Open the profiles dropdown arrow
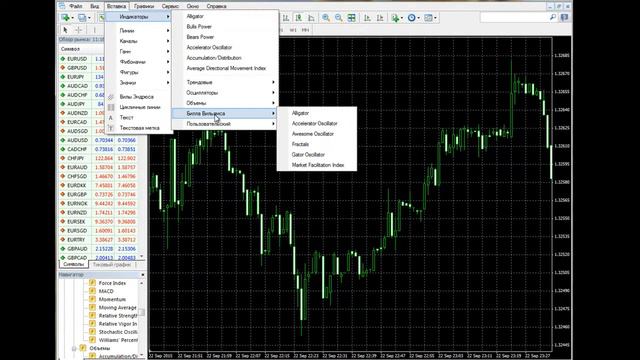This screenshot has height=360, width=640. (x=89, y=18)
